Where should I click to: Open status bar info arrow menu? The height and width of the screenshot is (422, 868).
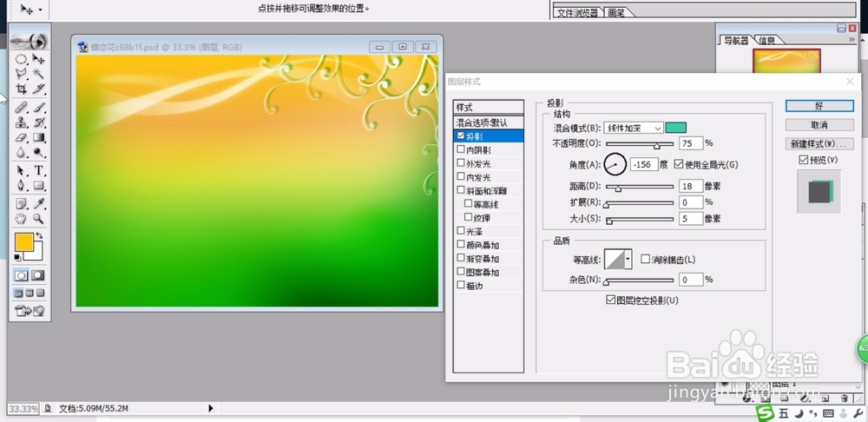[210, 408]
